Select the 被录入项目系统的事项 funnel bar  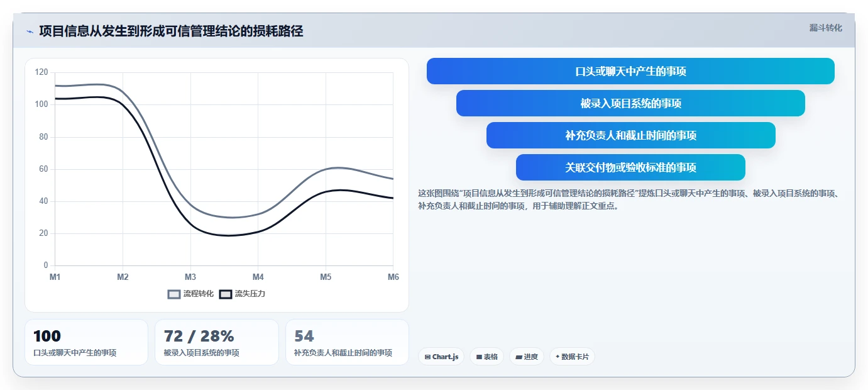[x=630, y=103]
